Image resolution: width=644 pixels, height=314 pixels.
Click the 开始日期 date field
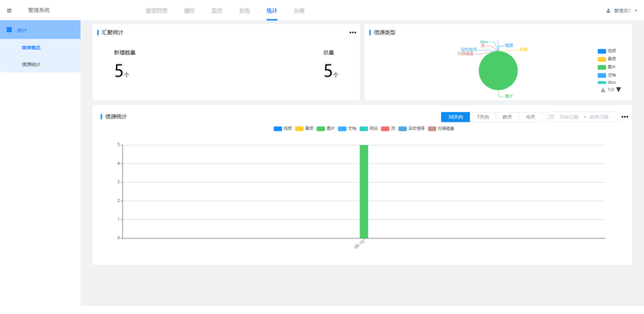(x=569, y=117)
